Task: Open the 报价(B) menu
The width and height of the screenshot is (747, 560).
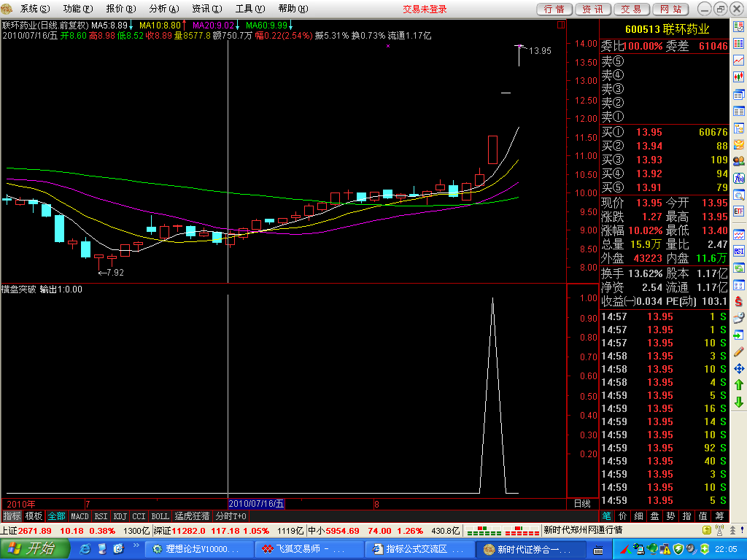Action: tap(121, 9)
